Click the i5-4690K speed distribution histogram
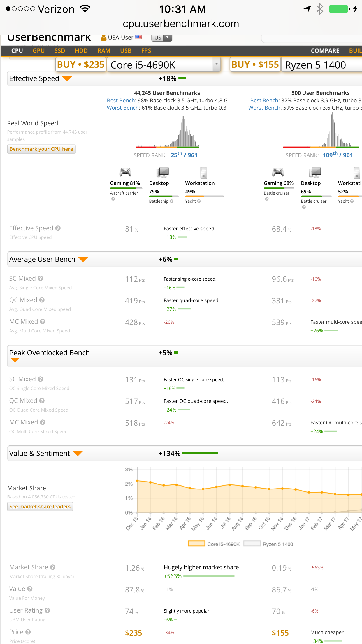362x644 pixels. pyautogui.click(x=167, y=130)
